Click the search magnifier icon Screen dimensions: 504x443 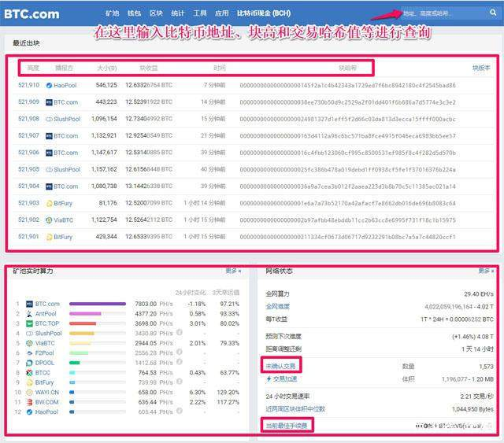pos(493,13)
